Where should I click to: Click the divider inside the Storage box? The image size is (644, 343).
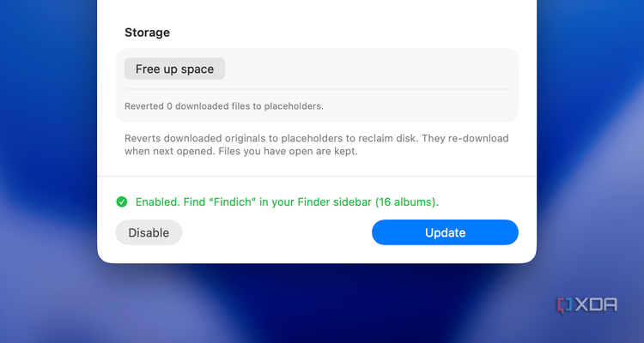click(317, 89)
